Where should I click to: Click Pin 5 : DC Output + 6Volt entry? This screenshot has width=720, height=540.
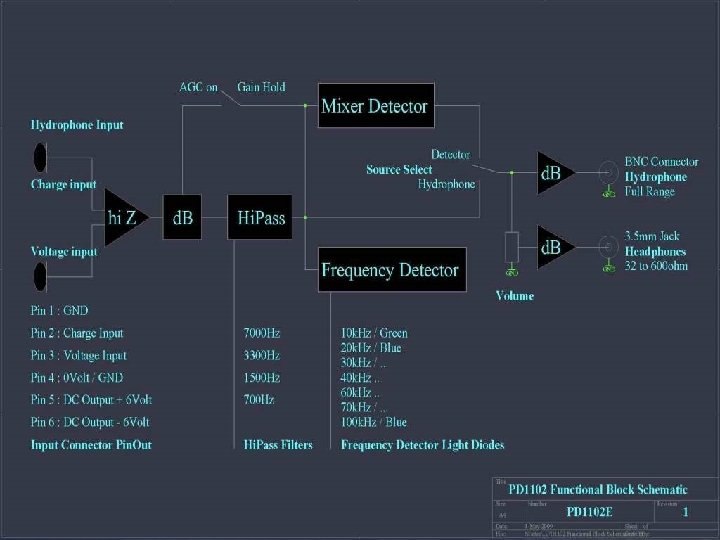coord(91,399)
